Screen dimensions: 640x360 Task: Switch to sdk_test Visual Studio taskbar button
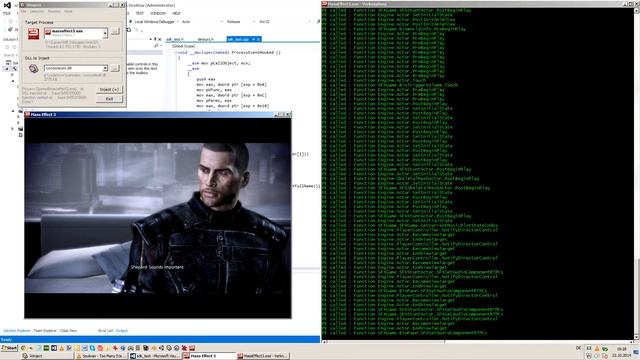click(x=155, y=356)
